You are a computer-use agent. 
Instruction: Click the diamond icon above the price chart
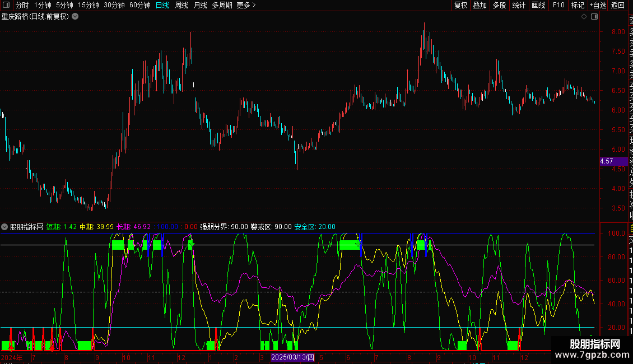[x=584, y=17]
